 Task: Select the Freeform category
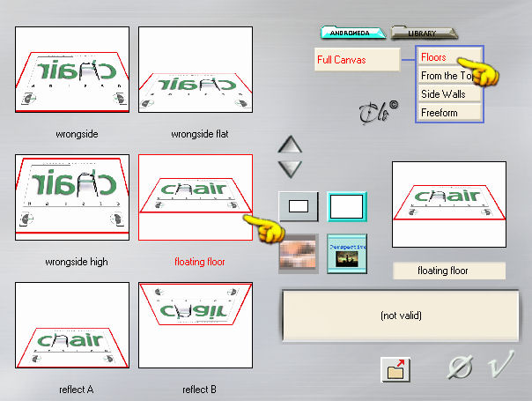(x=449, y=113)
